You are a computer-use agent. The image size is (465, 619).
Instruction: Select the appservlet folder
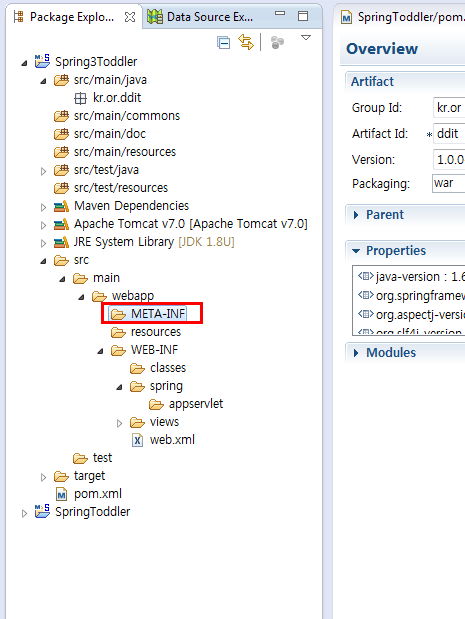coord(186,404)
